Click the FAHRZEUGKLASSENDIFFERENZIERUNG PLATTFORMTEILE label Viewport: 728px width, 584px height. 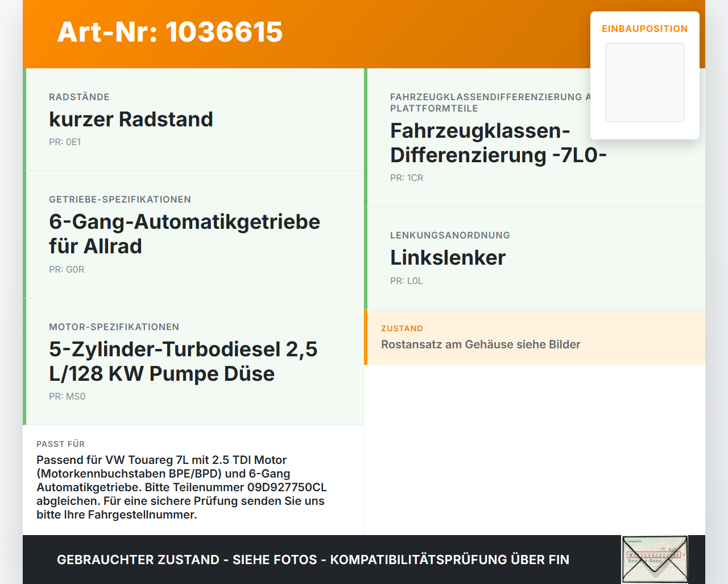490,102
